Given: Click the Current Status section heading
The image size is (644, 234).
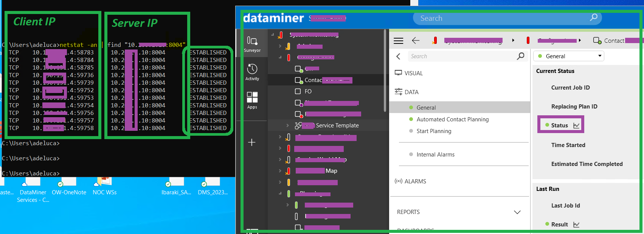Looking at the screenshot, I should (x=555, y=71).
